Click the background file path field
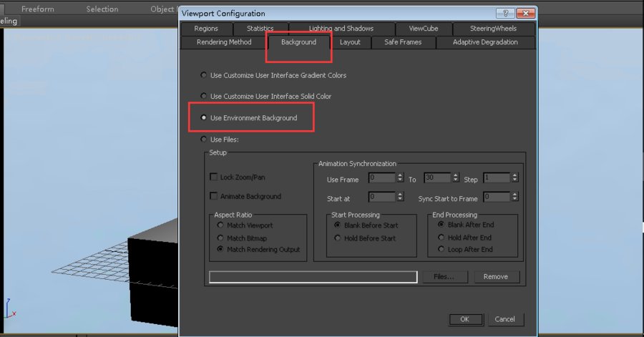Image resolution: width=644 pixels, height=337 pixels. point(313,277)
